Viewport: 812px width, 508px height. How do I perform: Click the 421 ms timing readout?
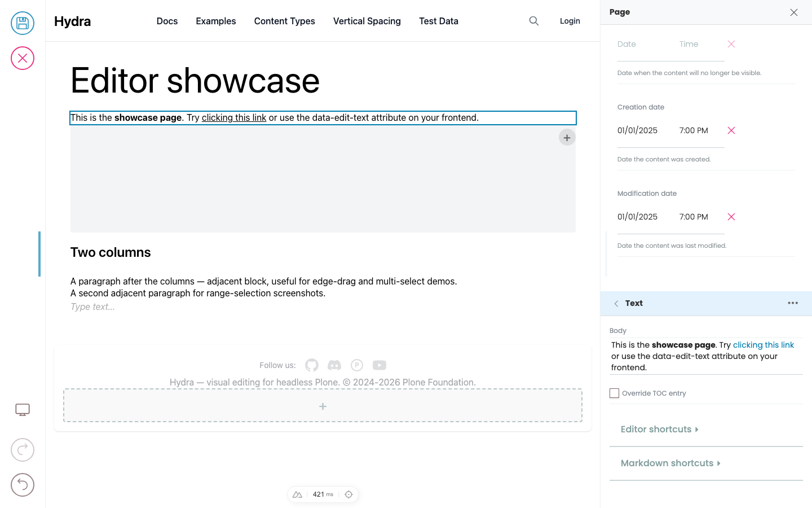[x=323, y=494]
